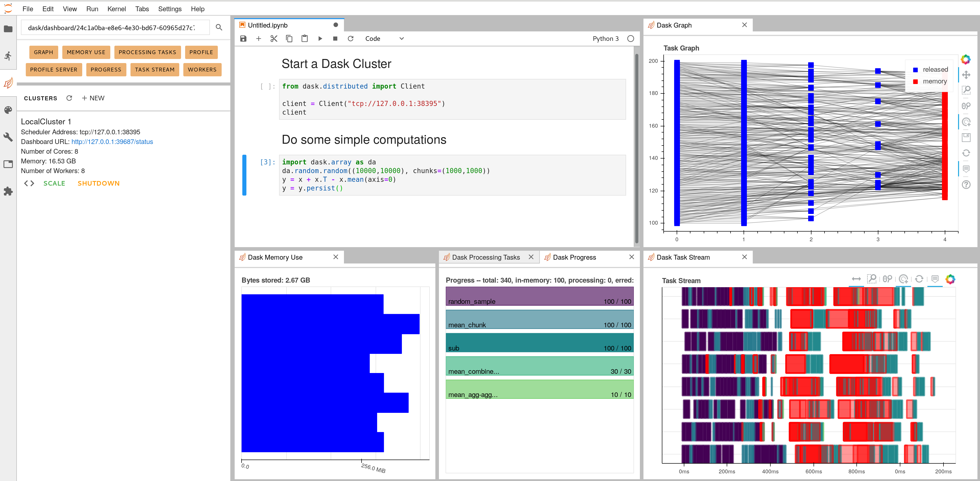Screen dimensions: 980x481
Task: Open the Dask sidebar panel icon
Action: click(x=8, y=83)
